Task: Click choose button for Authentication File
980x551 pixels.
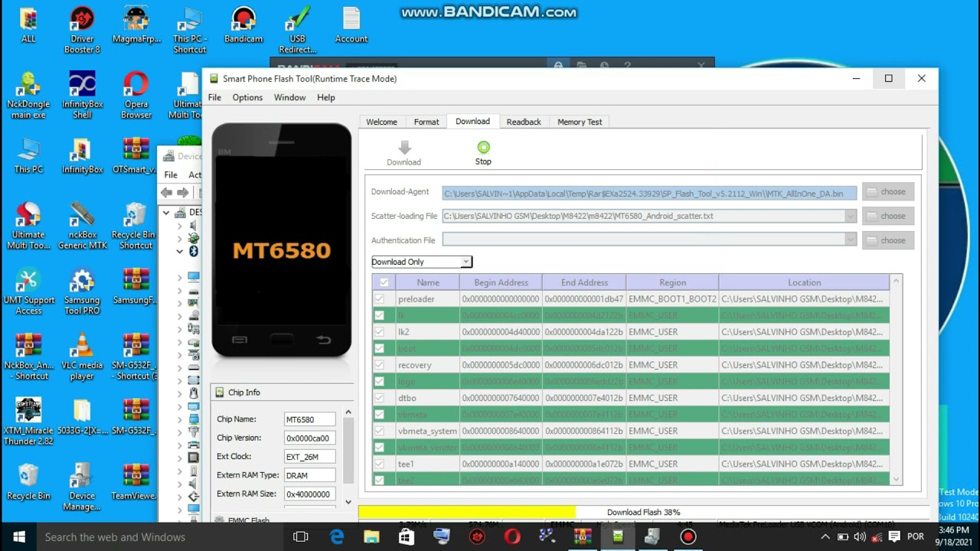Action: click(888, 240)
